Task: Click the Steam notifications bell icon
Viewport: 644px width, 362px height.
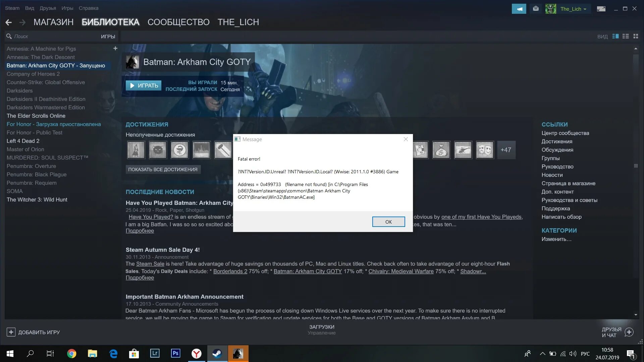Action: pyautogui.click(x=536, y=8)
